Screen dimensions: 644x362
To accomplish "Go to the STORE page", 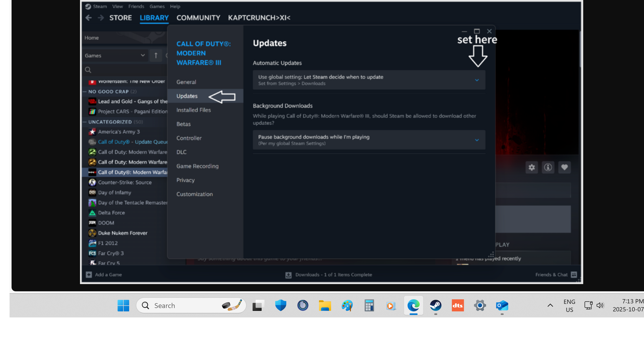I will 121,18.
